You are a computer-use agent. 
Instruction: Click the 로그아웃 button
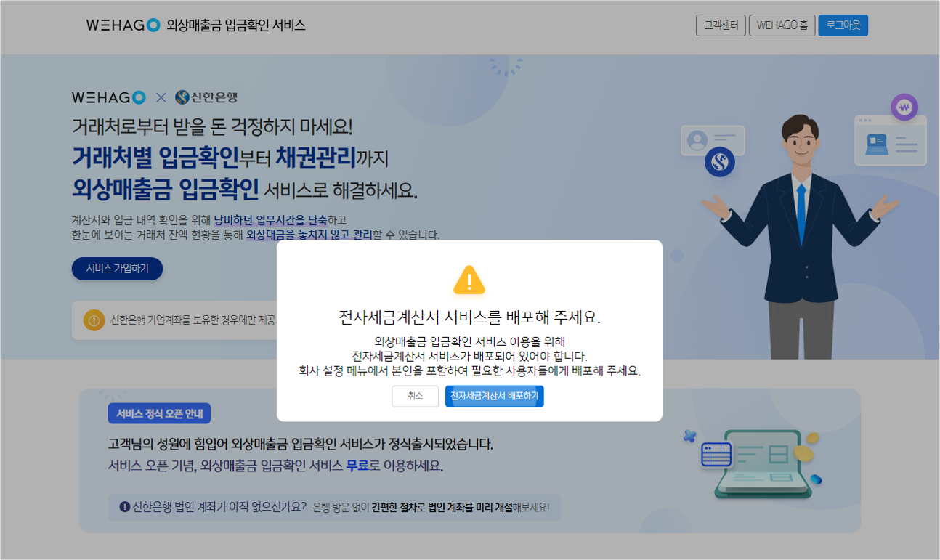click(843, 25)
